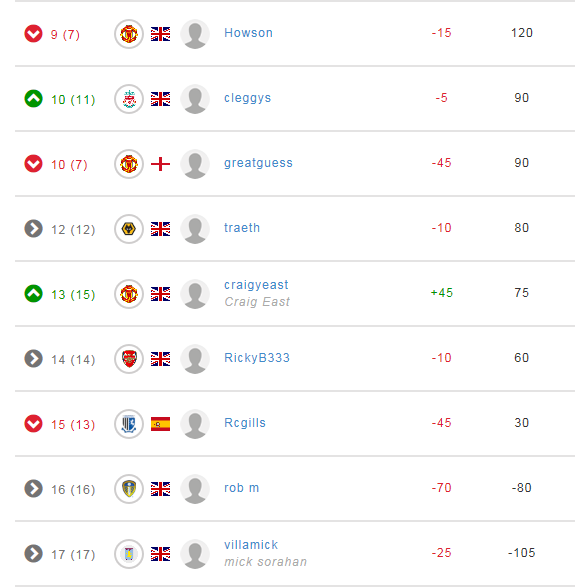The width and height of the screenshot is (575, 588).
Task: Click the Liverpool badge next to cleggys
Action: click(129, 99)
